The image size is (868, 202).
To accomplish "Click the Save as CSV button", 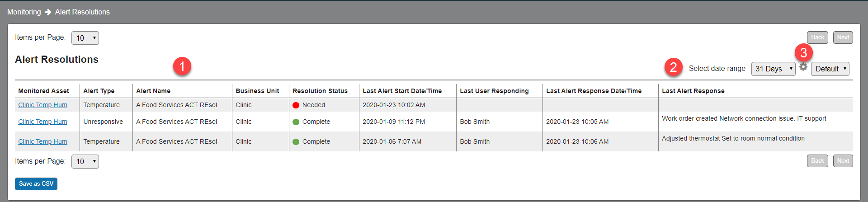I will coord(36,184).
